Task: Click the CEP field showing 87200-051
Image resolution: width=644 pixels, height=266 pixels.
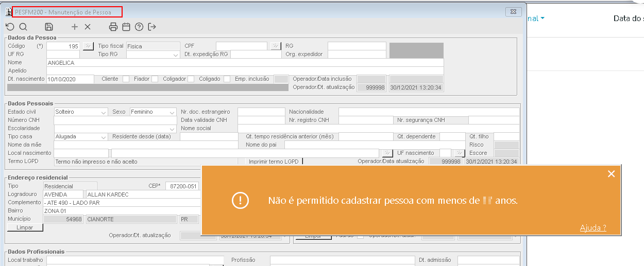Action: point(182,186)
